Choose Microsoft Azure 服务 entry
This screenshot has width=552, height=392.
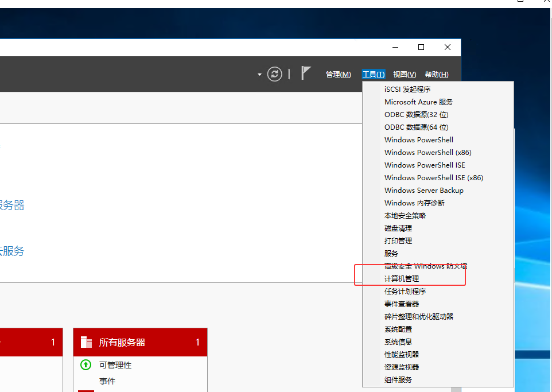(418, 102)
